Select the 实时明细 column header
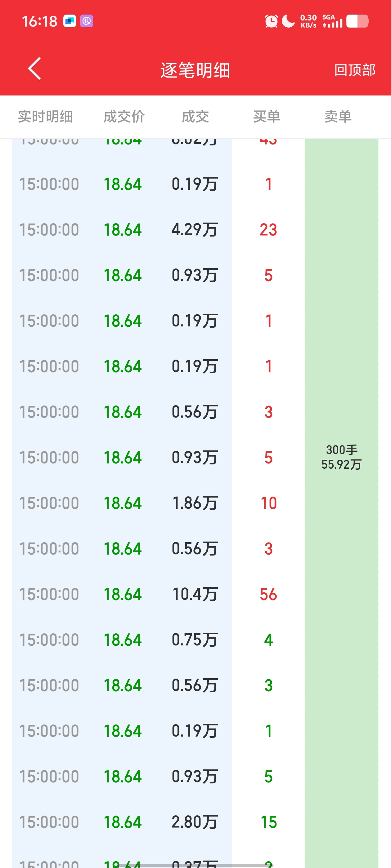Image resolution: width=391 pixels, height=868 pixels. [x=45, y=117]
